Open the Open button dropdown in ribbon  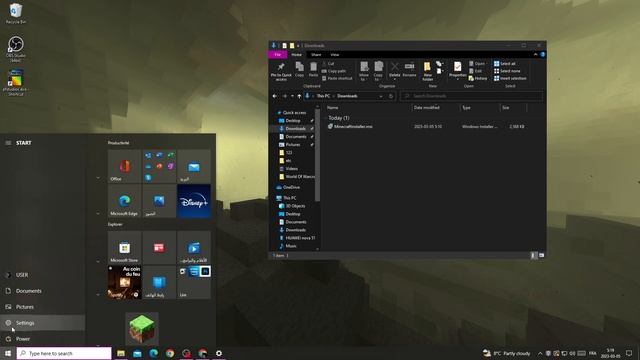(477, 64)
